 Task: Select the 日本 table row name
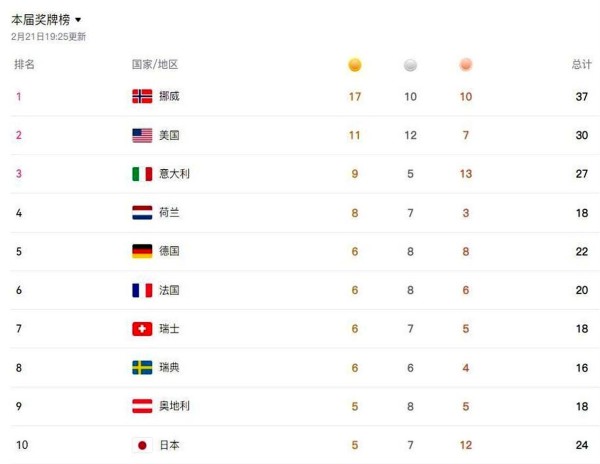pos(170,445)
